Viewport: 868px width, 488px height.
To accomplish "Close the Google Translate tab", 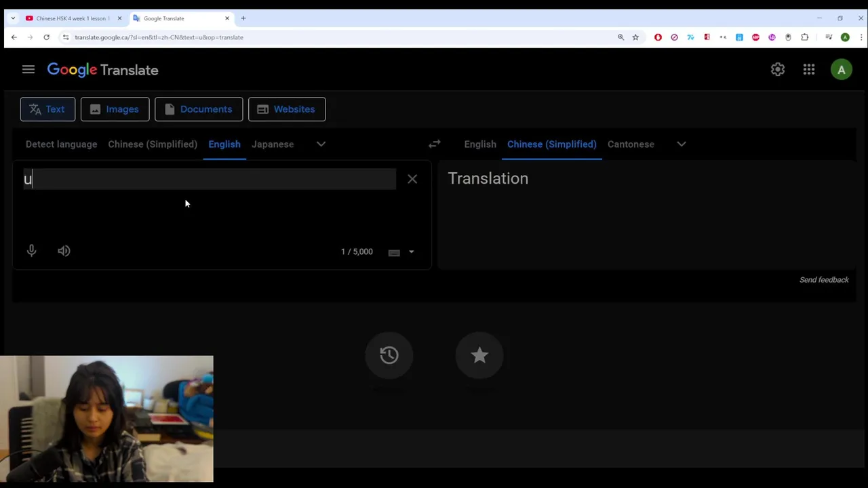I will [x=227, y=18].
